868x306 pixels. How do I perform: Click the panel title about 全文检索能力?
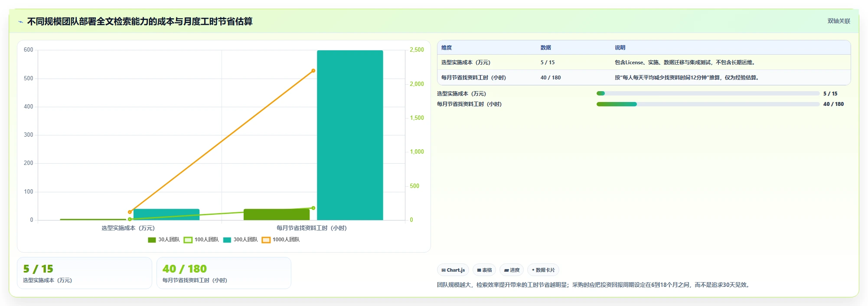140,21
